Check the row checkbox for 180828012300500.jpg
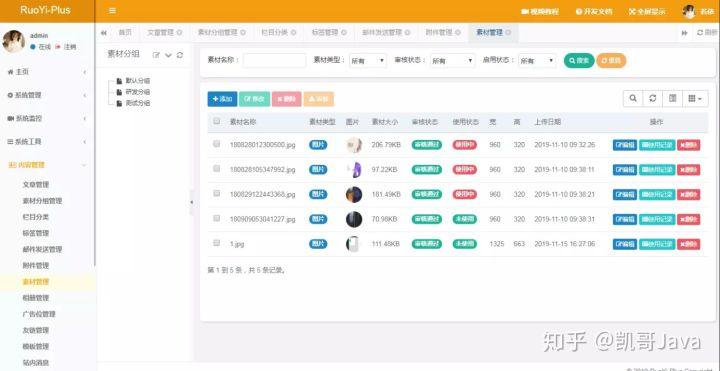Image resolution: width=720 pixels, height=371 pixels. 217,144
